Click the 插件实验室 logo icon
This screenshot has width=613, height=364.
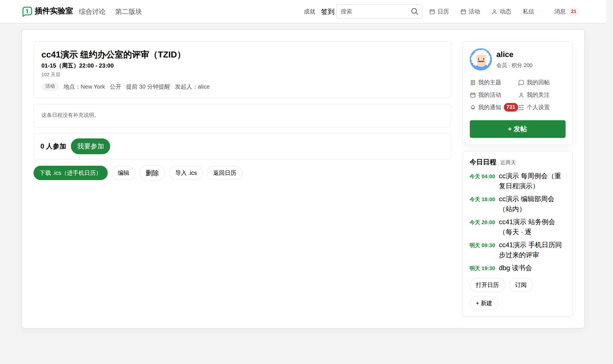click(27, 11)
